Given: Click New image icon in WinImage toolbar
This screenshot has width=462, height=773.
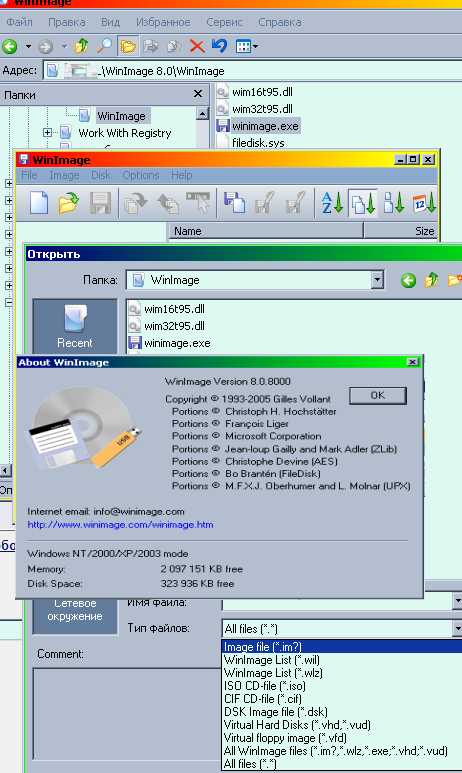Looking at the screenshot, I should (x=39, y=203).
